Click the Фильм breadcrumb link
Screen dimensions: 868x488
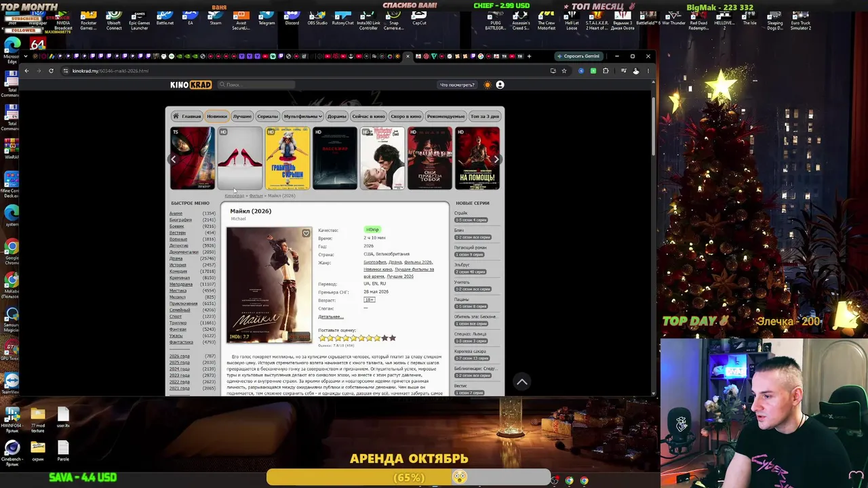(256, 196)
